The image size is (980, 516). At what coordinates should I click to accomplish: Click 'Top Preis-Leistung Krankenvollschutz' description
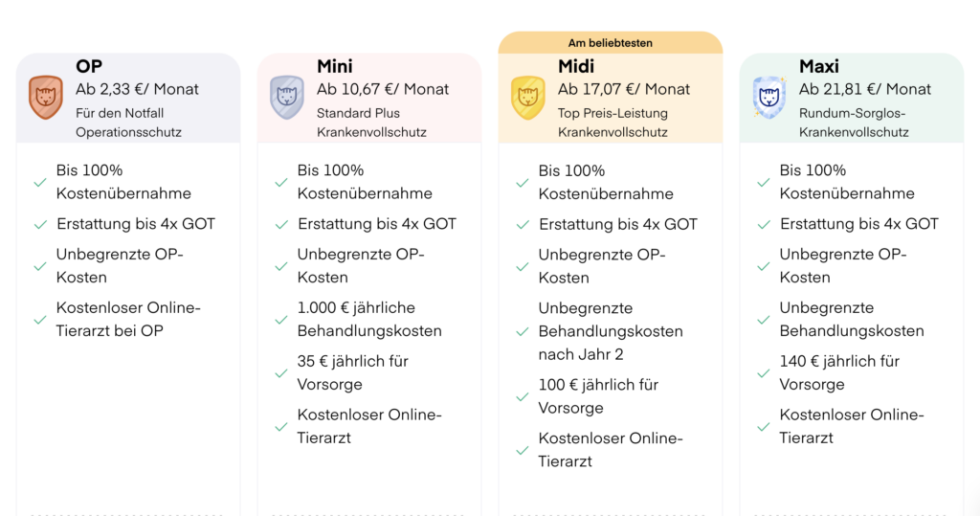click(613, 123)
